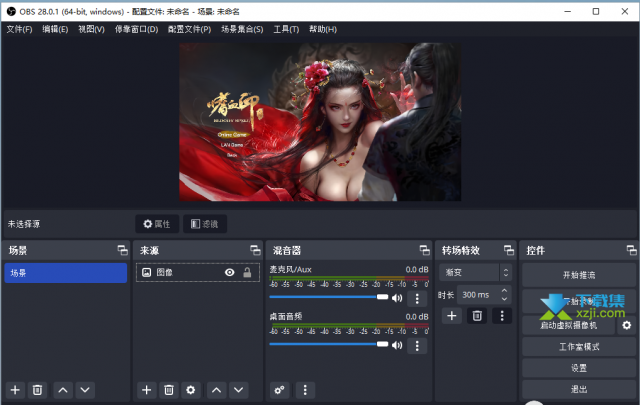Screen dimensions: 640x405
Task: Click the 开始推流 button
Action: click(579, 275)
